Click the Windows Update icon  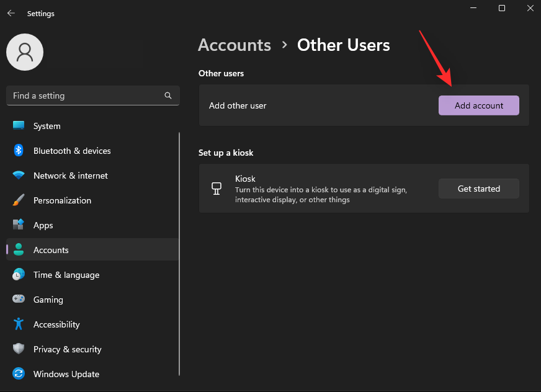pos(19,374)
